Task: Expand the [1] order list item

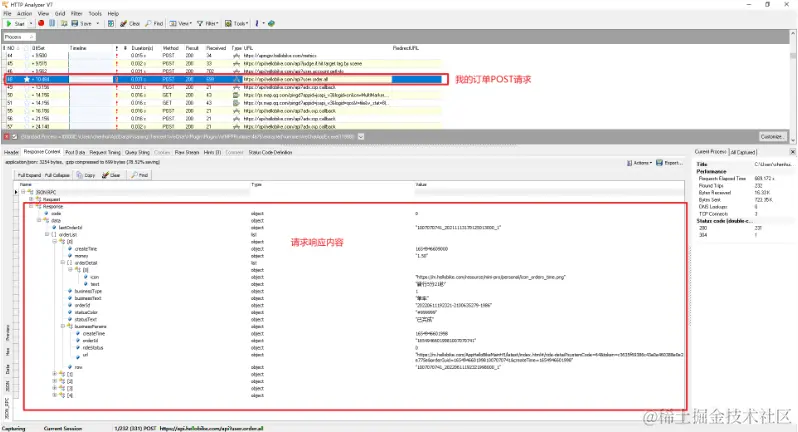Action: click(x=55, y=374)
